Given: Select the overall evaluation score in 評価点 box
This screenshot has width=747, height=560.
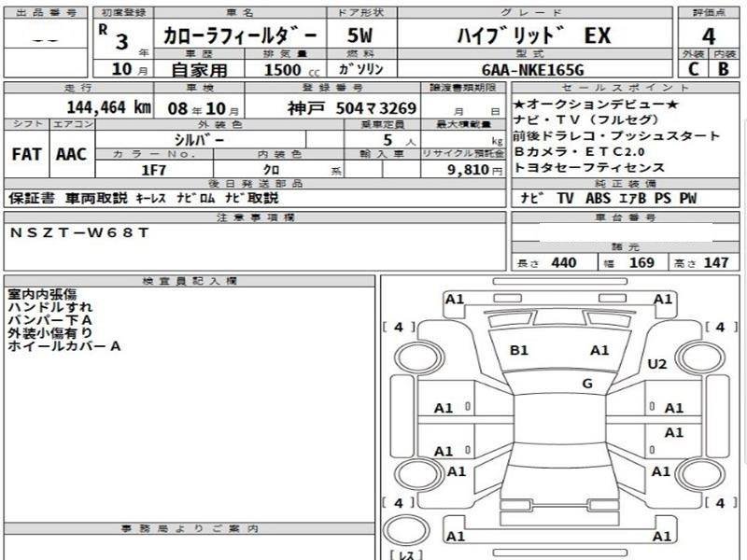Looking at the screenshot, I should coord(709,36).
